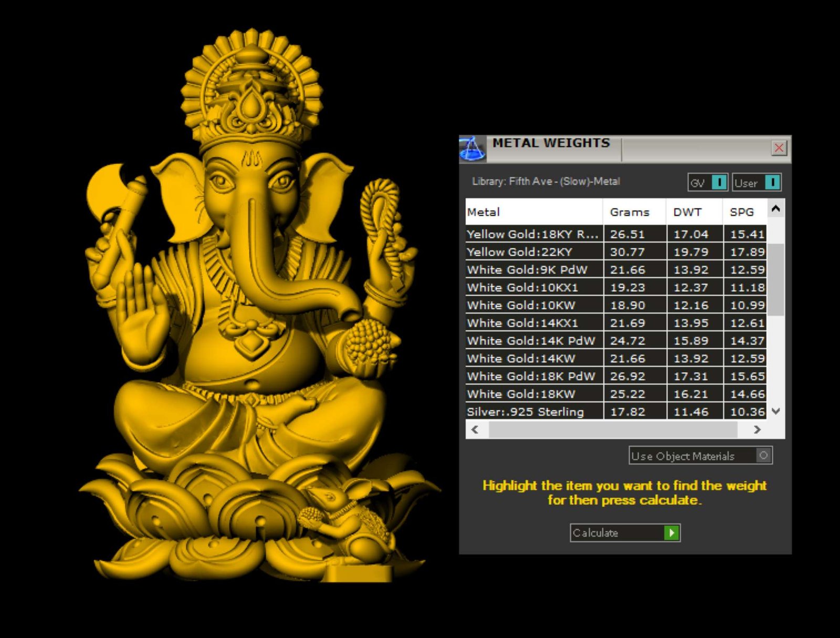Click the DWT column header

click(694, 212)
